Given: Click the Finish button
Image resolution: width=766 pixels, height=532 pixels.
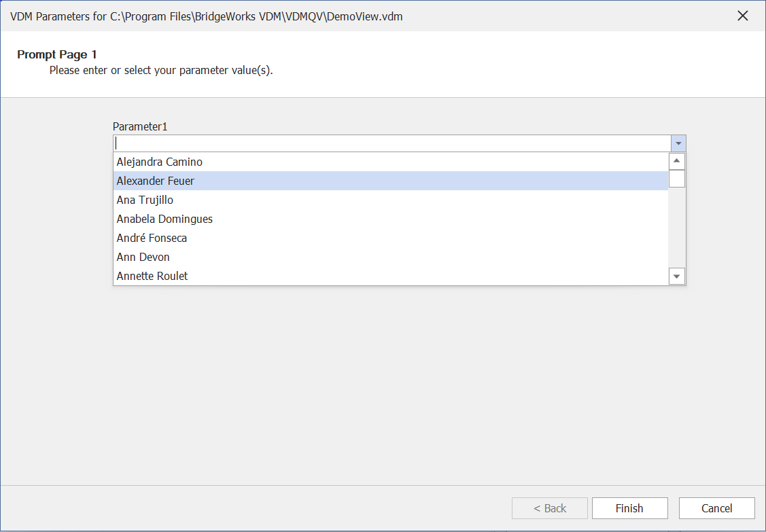Looking at the screenshot, I should click(629, 508).
